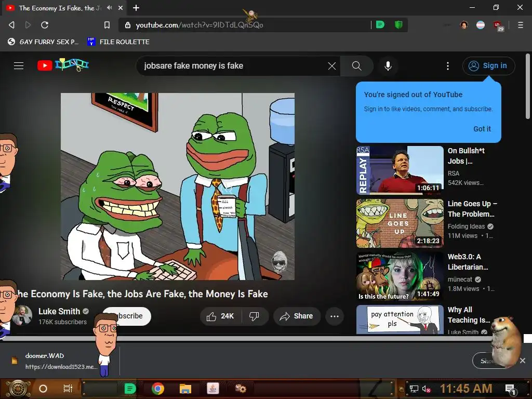Viewport: 532px width, 399px height.
Task: Click the Cortana circle on the taskbar
Action: 43,389
